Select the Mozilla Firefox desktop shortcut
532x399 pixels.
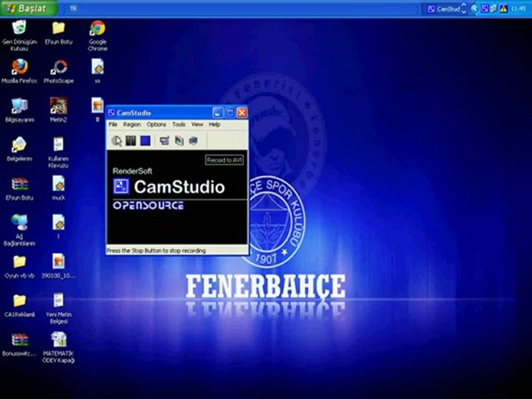pos(19,71)
